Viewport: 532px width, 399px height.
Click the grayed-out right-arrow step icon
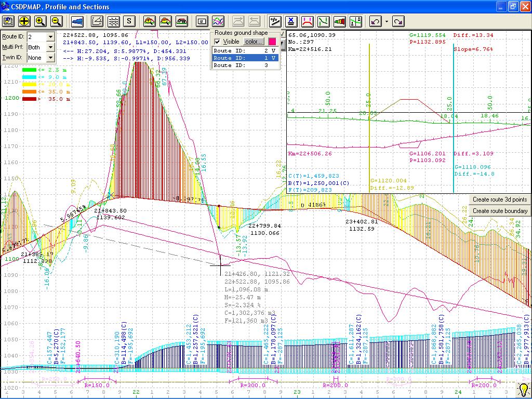pyautogui.click(x=238, y=21)
